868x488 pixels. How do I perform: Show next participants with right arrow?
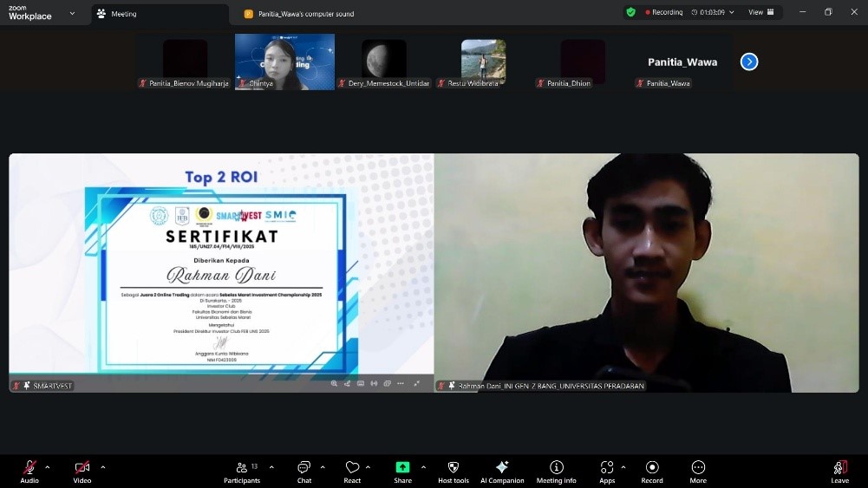[x=749, y=62]
